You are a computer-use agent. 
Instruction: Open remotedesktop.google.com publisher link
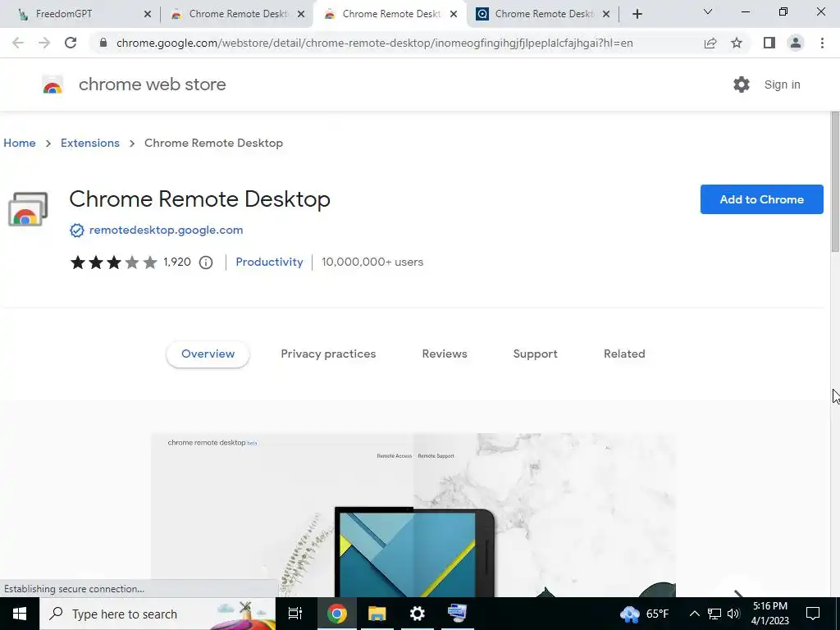pos(166,231)
